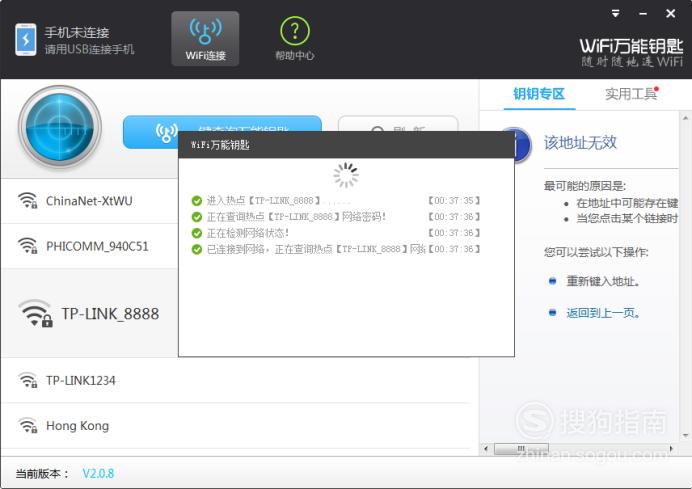Viewport: 692px width, 489px height.
Task: Click the 最可能的原因是 text
Action: click(585, 186)
